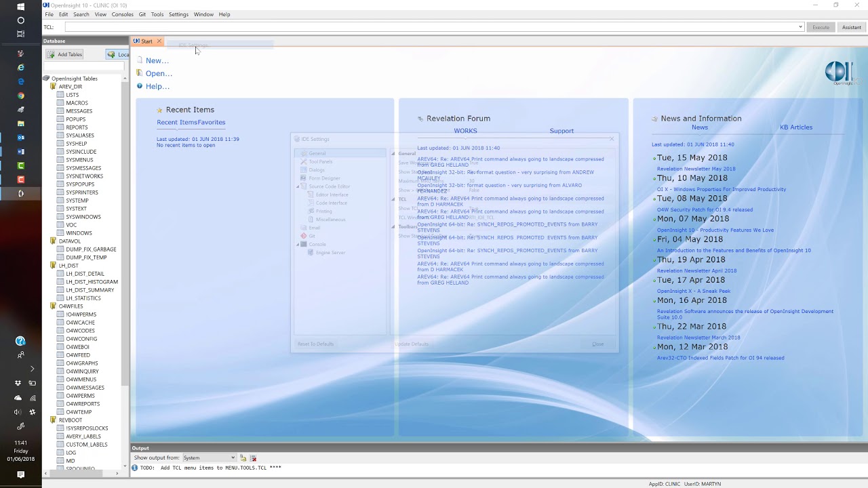
Task: Open the OneDrive cloud tray icon
Action: (x=18, y=398)
